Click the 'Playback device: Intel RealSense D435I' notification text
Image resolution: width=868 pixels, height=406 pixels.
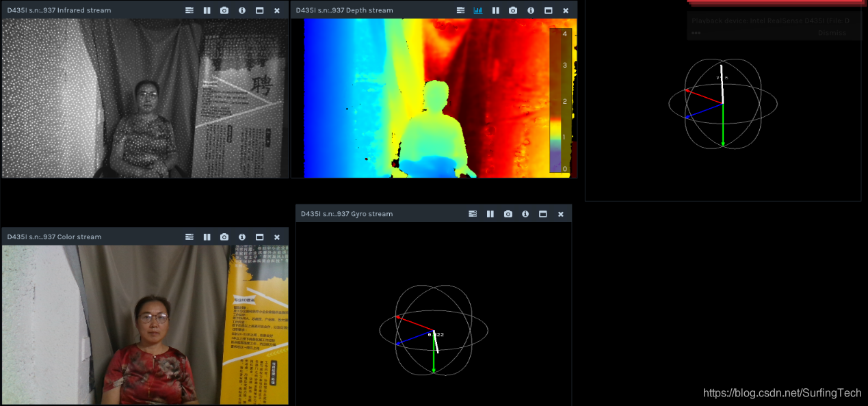tap(770, 21)
